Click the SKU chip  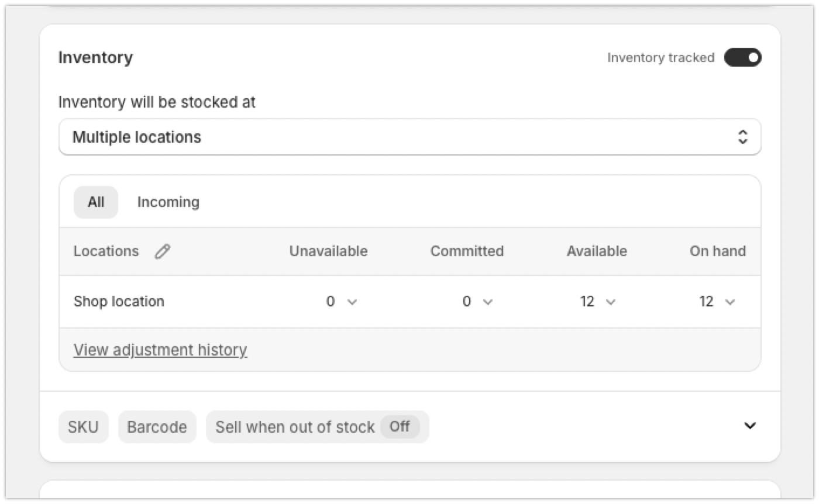tap(83, 427)
